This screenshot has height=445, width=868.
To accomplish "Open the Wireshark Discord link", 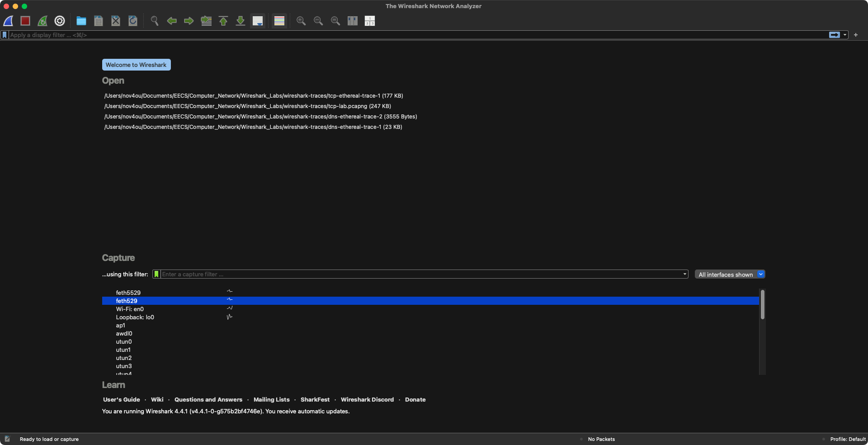I will [367, 400].
